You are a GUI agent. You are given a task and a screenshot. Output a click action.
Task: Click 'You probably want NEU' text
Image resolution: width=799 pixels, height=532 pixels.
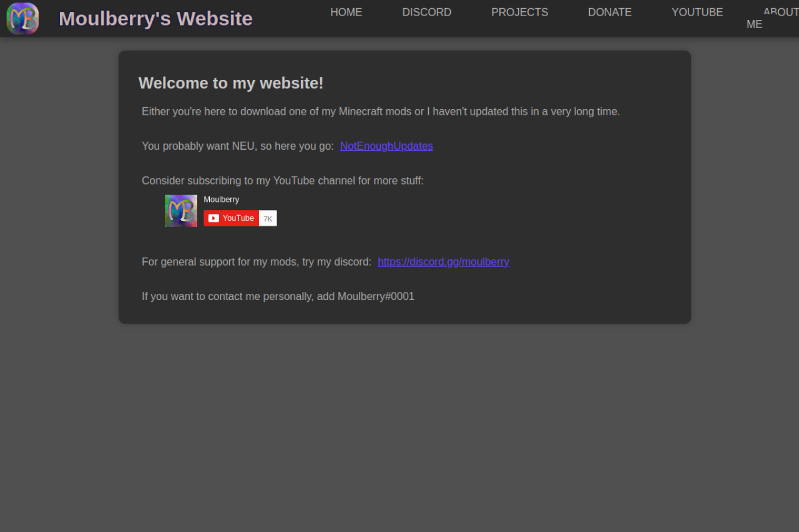[238, 146]
